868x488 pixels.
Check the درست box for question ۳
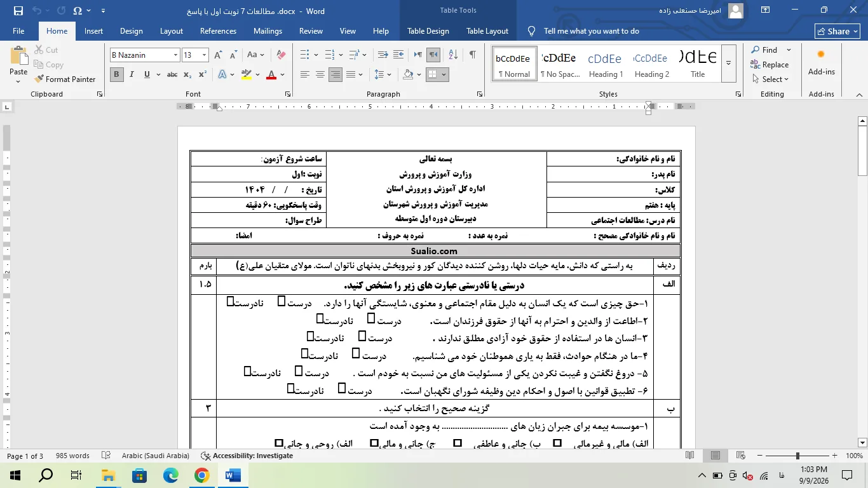[362, 335]
